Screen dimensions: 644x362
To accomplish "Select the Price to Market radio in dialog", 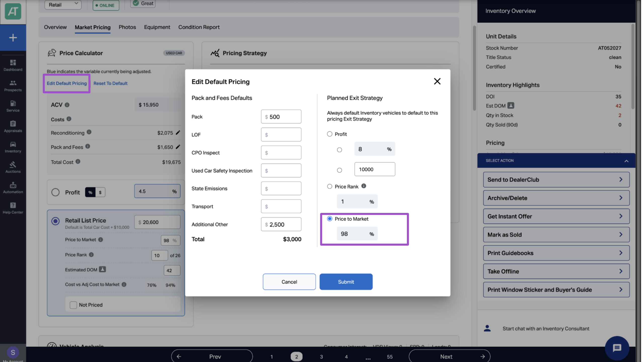I will click(x=330, y=219).
